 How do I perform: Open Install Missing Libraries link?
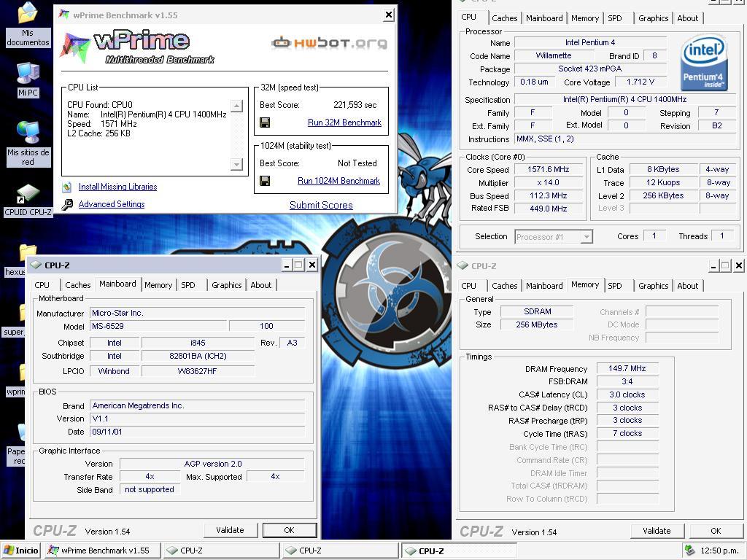(117, 187)
